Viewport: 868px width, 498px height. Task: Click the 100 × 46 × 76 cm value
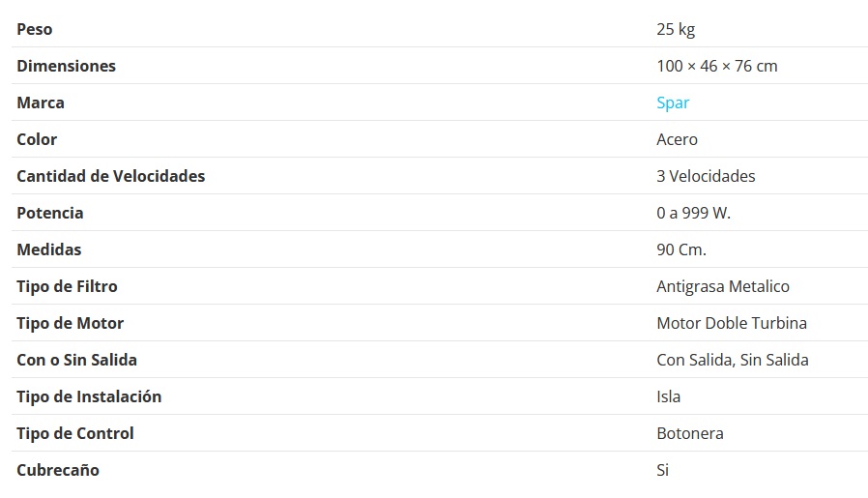(716, 66)
